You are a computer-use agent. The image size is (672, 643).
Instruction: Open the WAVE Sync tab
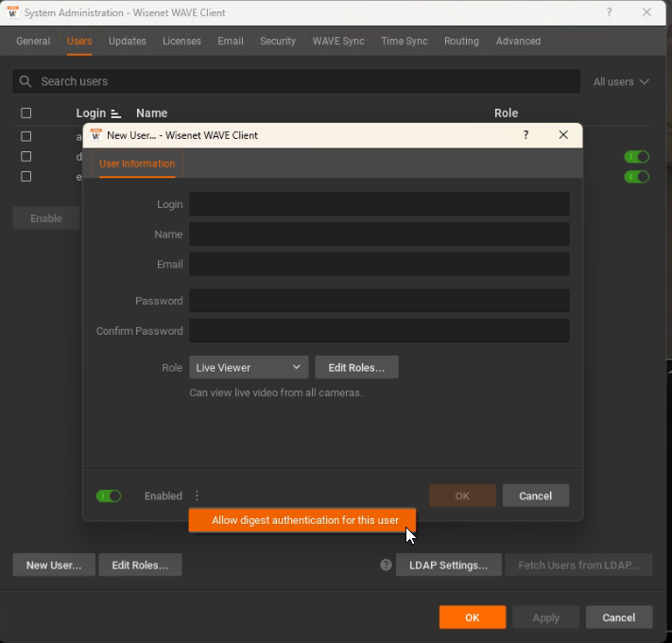click(x=338, y=42)
